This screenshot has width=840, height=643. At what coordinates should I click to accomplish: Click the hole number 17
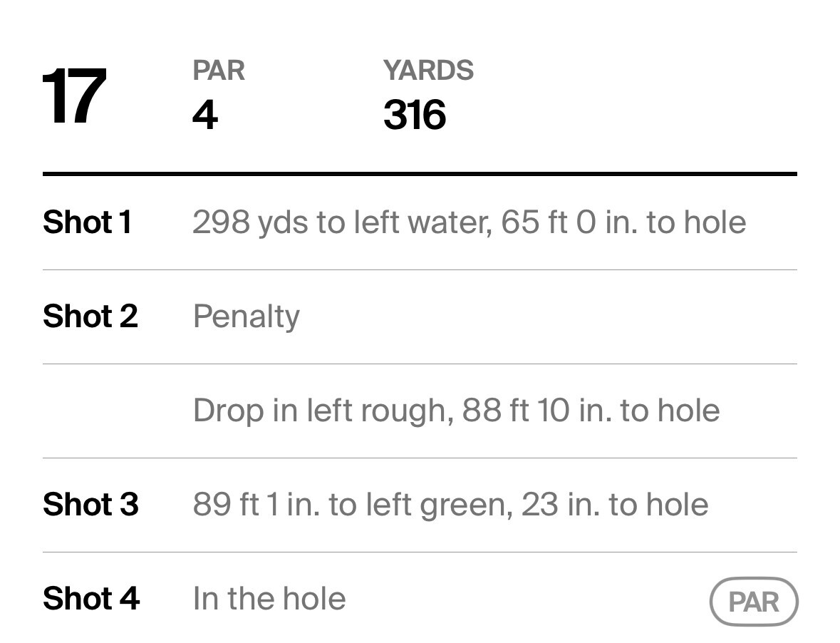pyautogui.click(x=74, y=96)
